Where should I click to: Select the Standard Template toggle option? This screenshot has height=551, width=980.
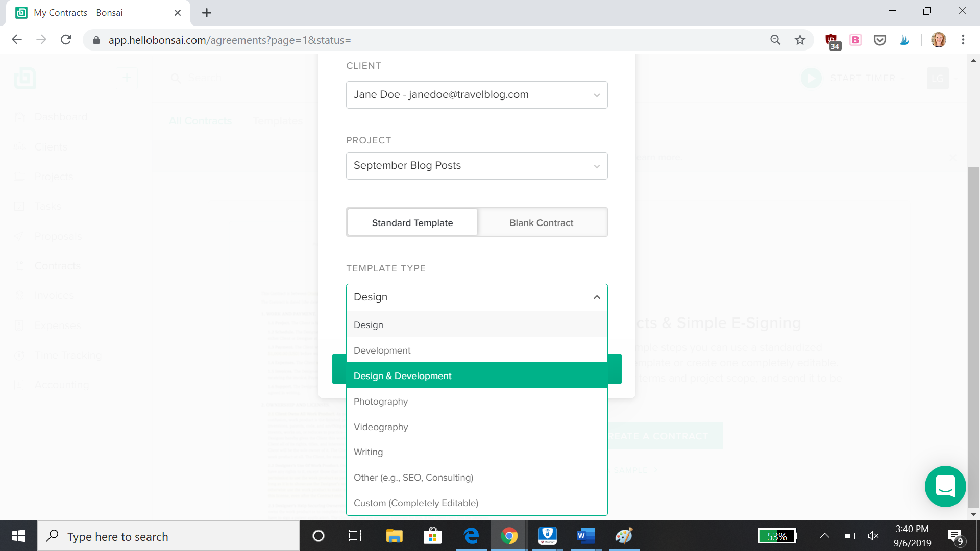412,222
